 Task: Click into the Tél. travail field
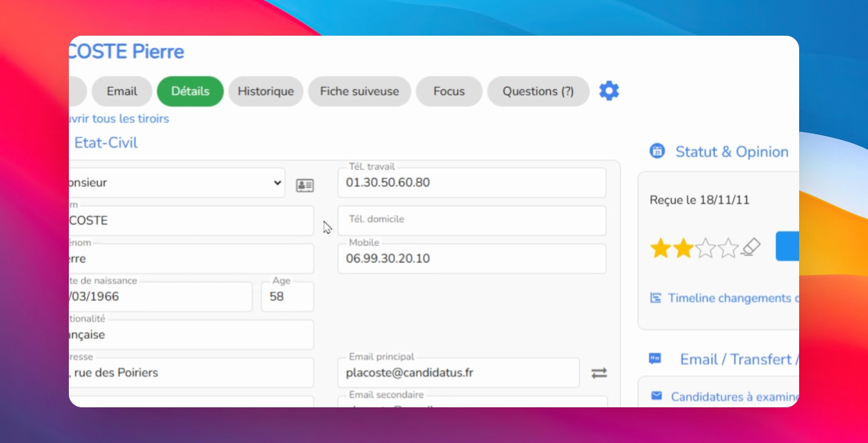pos(471,183)
